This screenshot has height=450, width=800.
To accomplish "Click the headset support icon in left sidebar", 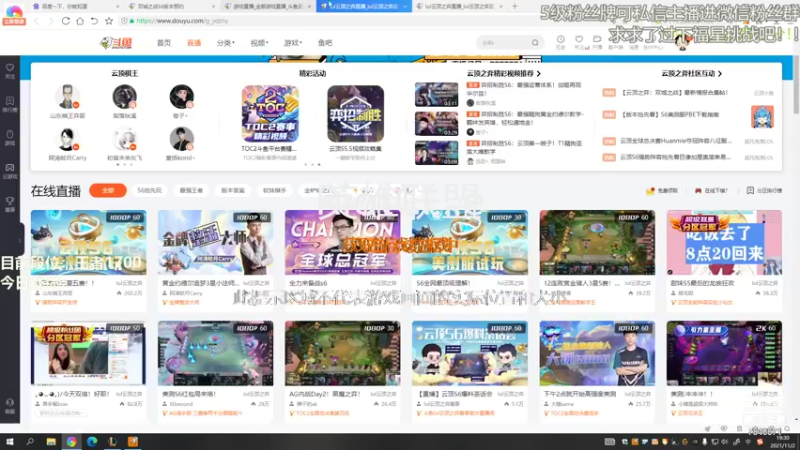I will [x=10, y=403].
